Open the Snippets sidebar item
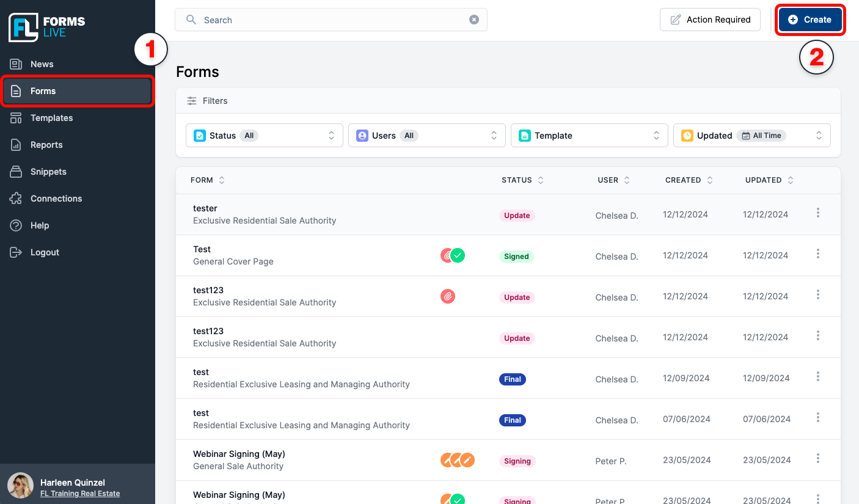The height and width of the screenshot is (504, 859). pos(48,172)
